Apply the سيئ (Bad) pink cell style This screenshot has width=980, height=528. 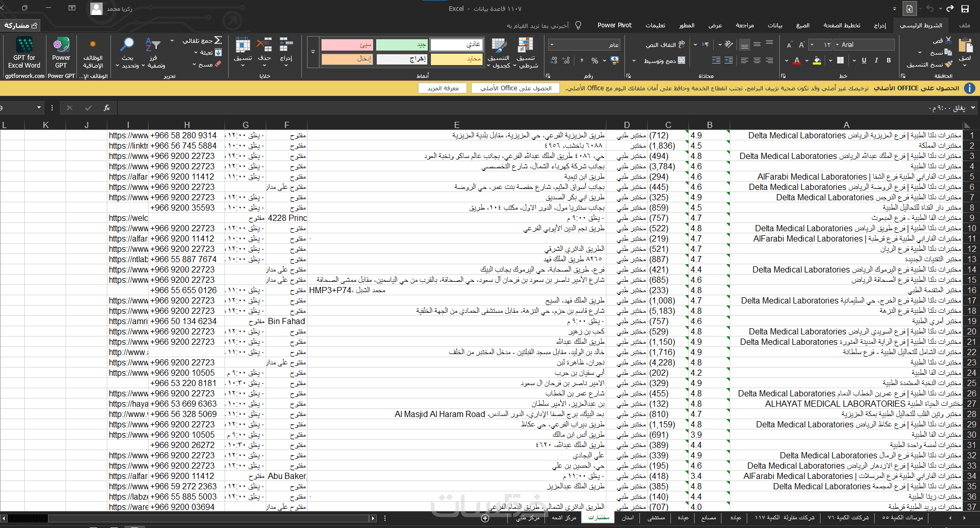tap(347, 45)
